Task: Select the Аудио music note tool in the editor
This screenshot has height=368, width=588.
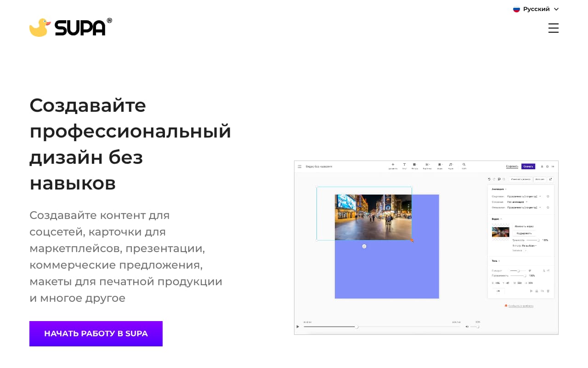Action: coord(451,166)
